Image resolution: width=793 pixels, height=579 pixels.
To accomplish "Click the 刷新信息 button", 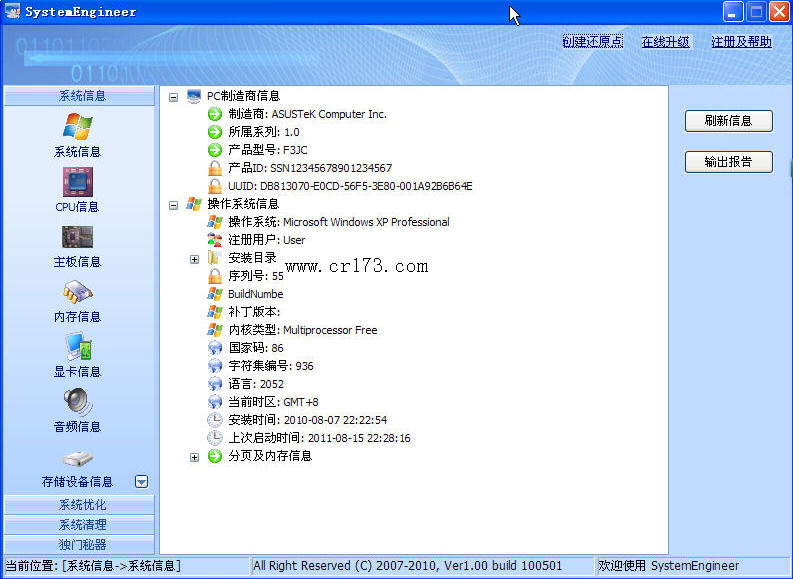I will coord(728,121).
